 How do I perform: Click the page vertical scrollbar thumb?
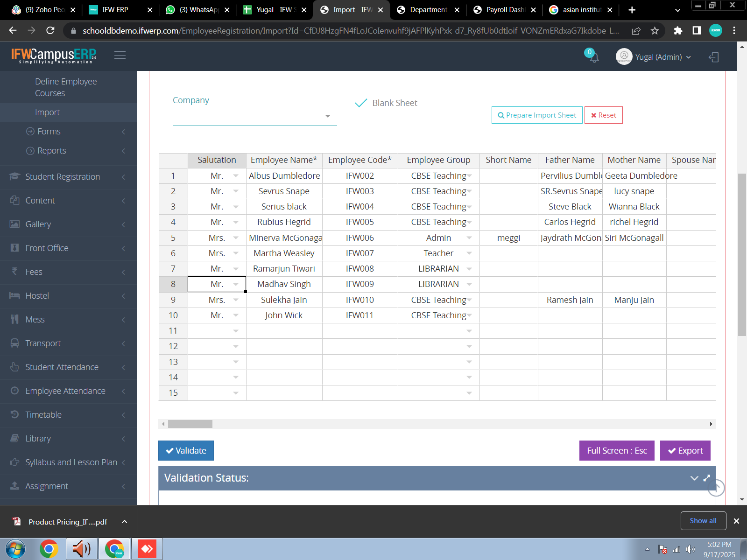click(742, 254)
